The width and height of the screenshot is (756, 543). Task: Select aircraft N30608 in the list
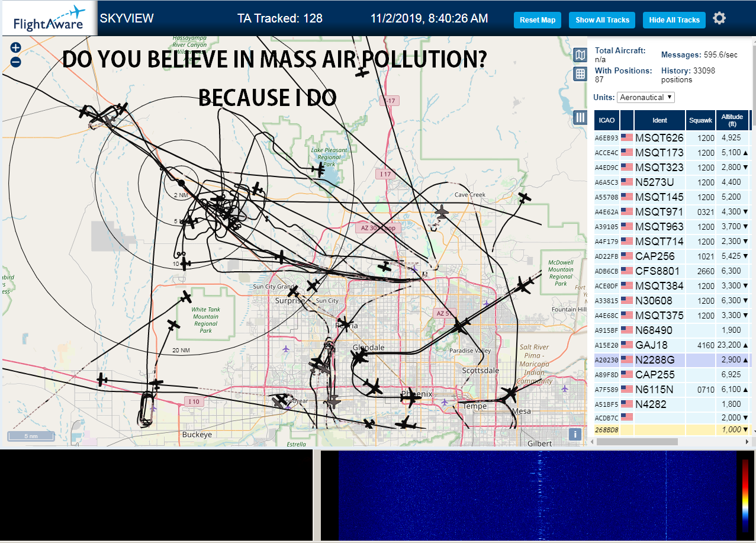click(654, 301)
